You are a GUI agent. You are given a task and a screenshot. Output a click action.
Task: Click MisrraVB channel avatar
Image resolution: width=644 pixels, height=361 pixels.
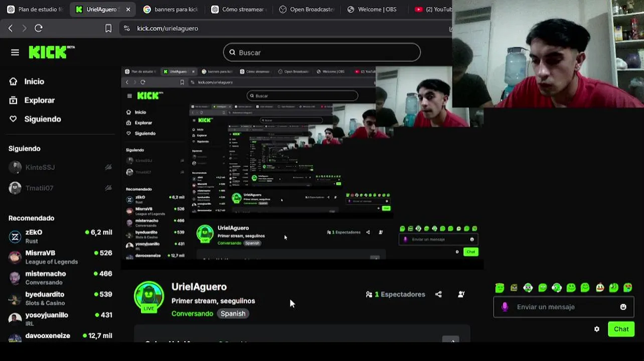tap(15, 257)
